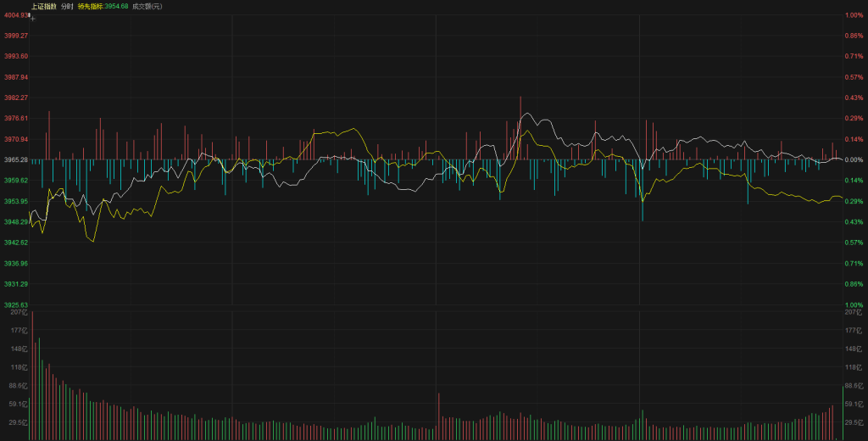Click the midday red volume spike bar

point(438,417)
